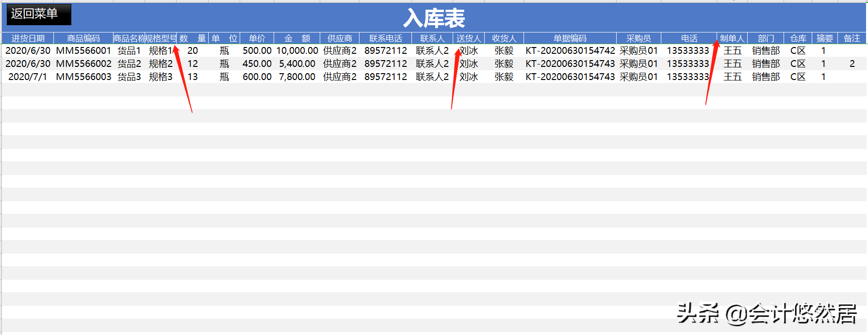Select the 进货日期 column header
Image resolution: width=868 pixels, height=335 pixels.
(x=28, y=38)
